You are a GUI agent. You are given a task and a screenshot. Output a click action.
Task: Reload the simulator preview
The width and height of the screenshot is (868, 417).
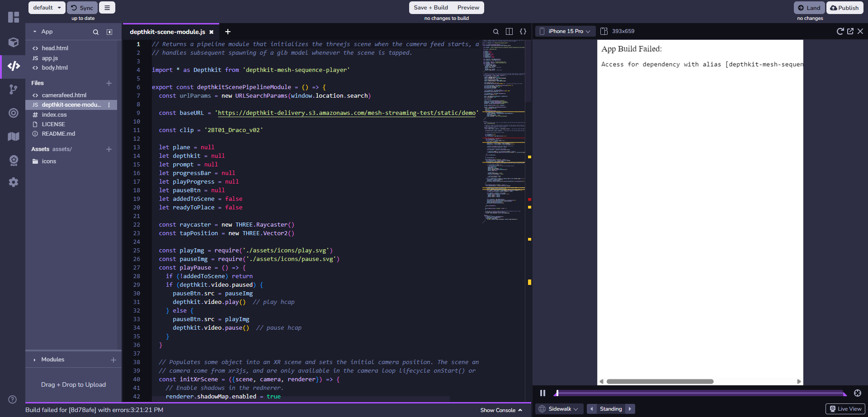tap(840, 31)
